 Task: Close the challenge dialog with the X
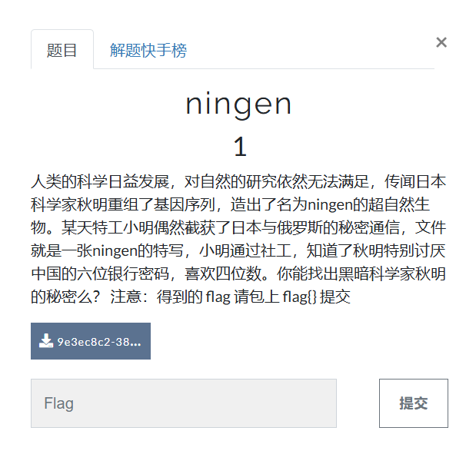(441, 42)
